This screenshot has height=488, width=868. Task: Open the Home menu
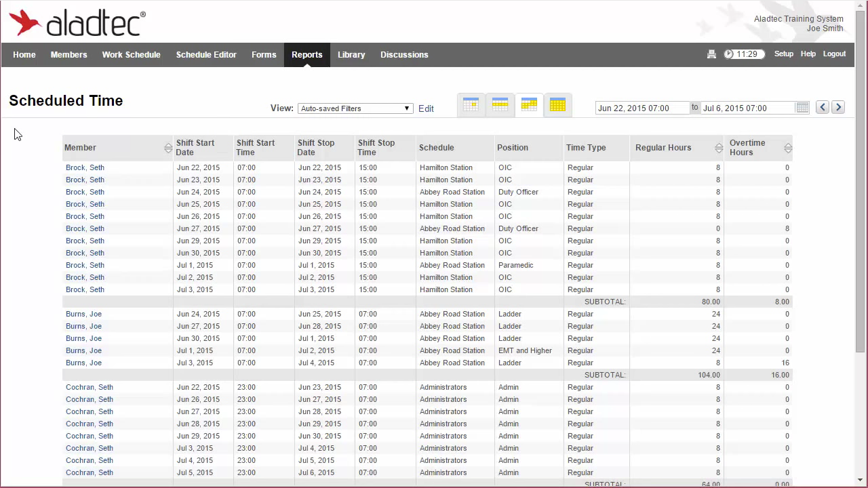click(24, 55)
